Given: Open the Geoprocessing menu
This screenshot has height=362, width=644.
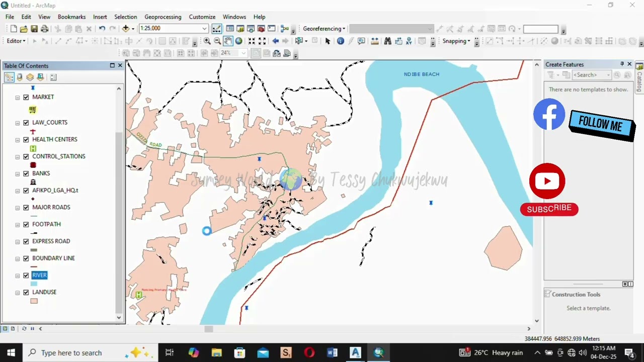Looking at the screenshot, I should coord(163,17).
